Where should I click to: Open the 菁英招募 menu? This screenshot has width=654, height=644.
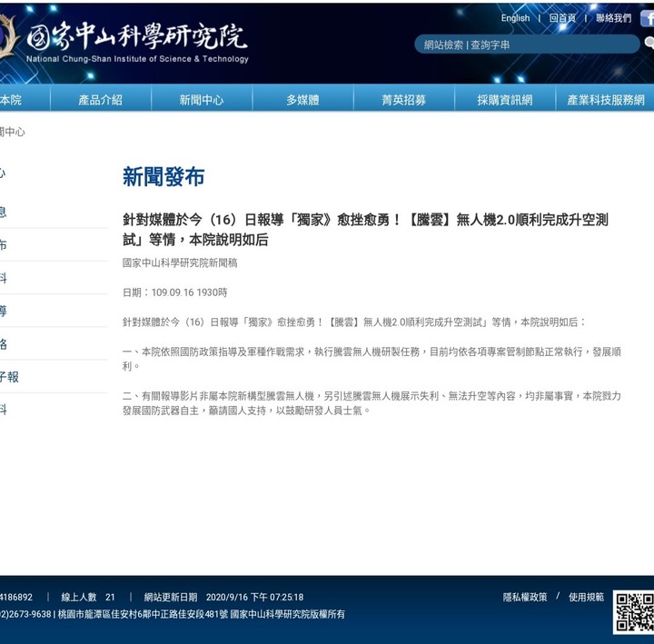403,99
